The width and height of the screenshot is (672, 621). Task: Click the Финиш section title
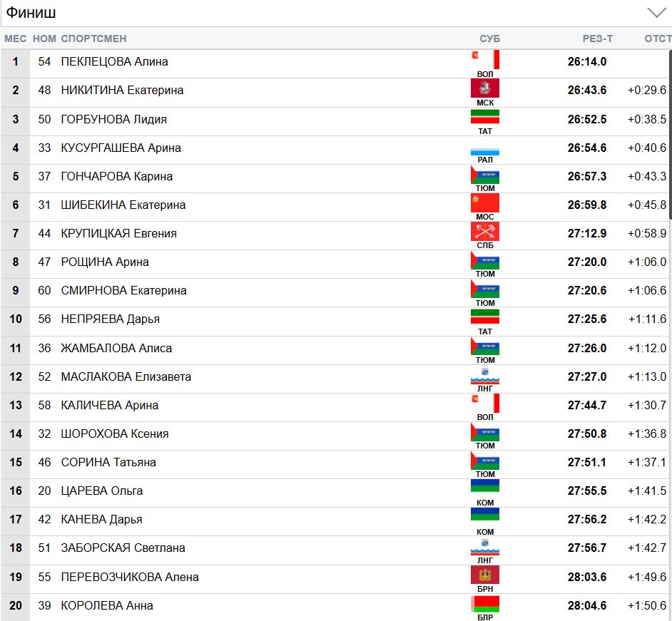[x=31, y=13]
